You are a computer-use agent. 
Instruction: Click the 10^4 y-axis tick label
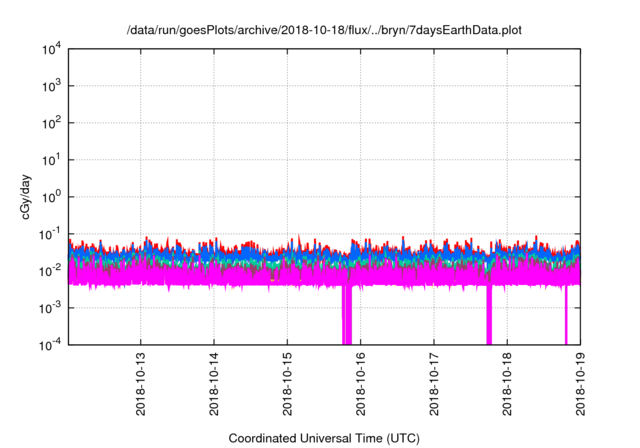(51, 50)
